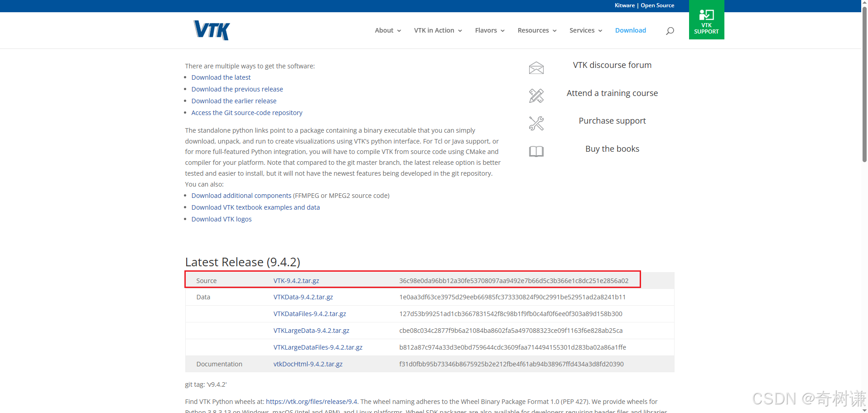The image size is (868, 413).
Task: Click Download the latest link
Action: 221,77
